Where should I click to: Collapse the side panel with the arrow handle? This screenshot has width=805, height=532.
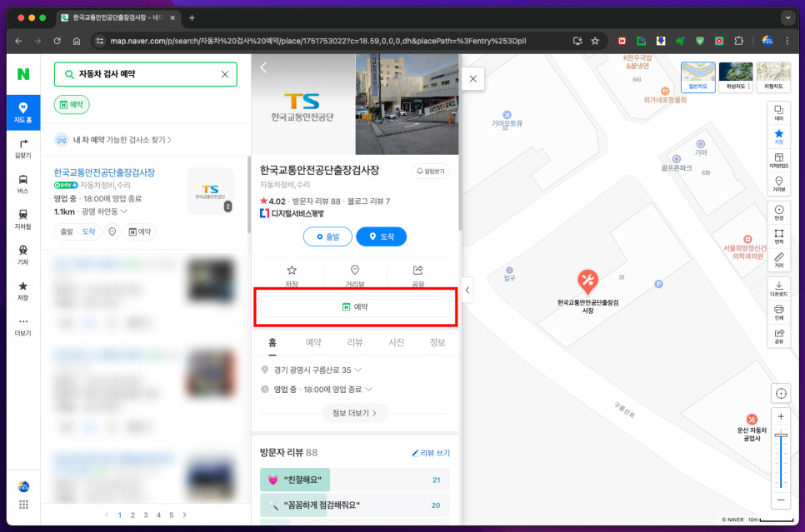(467, 290)
